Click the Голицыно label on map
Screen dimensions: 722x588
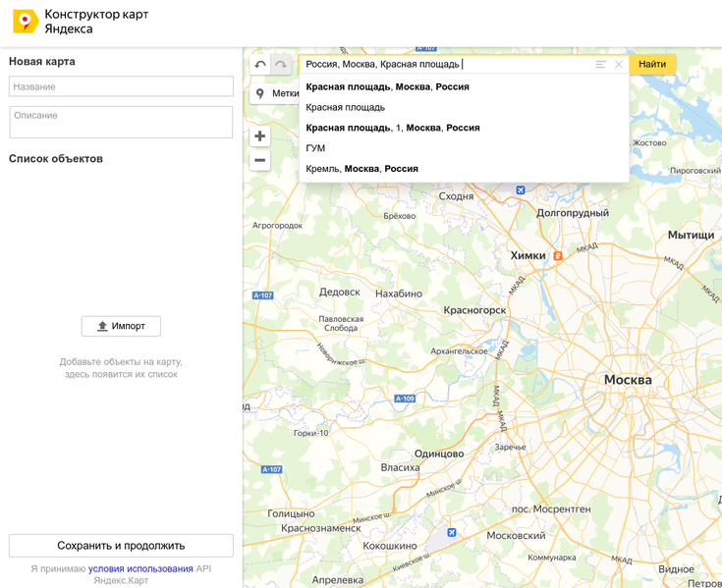pos(292,514)
